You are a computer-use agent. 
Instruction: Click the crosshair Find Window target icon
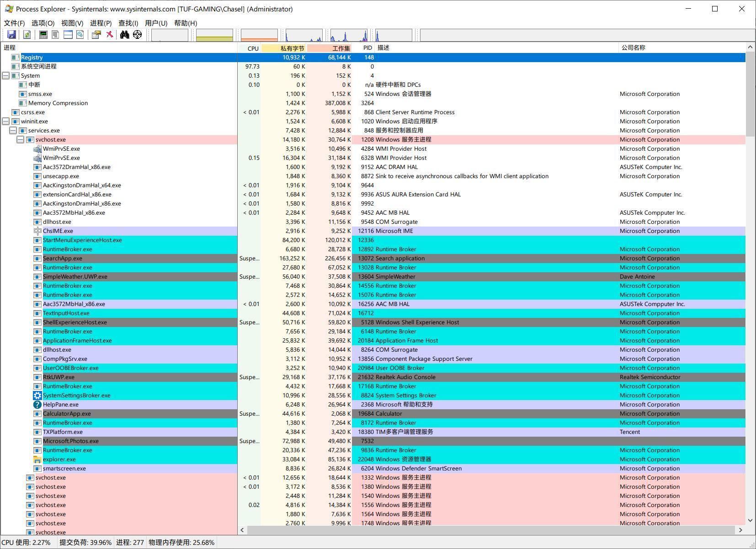[x=137, y=35]
